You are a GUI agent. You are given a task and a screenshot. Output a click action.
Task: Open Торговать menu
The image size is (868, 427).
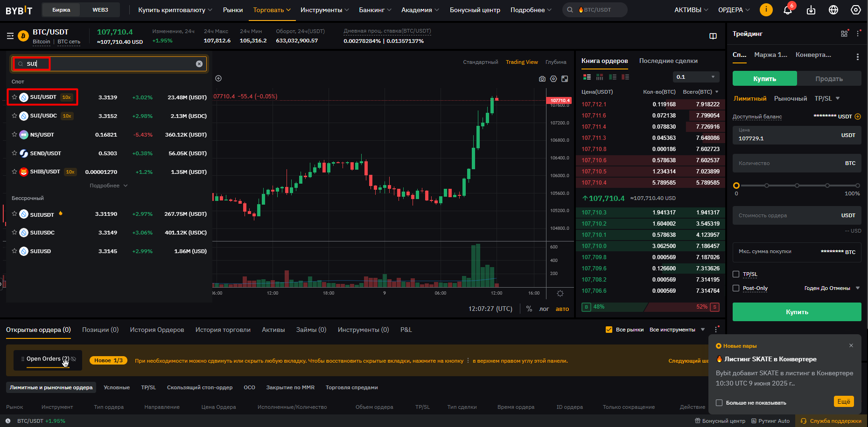click(272, 10)
